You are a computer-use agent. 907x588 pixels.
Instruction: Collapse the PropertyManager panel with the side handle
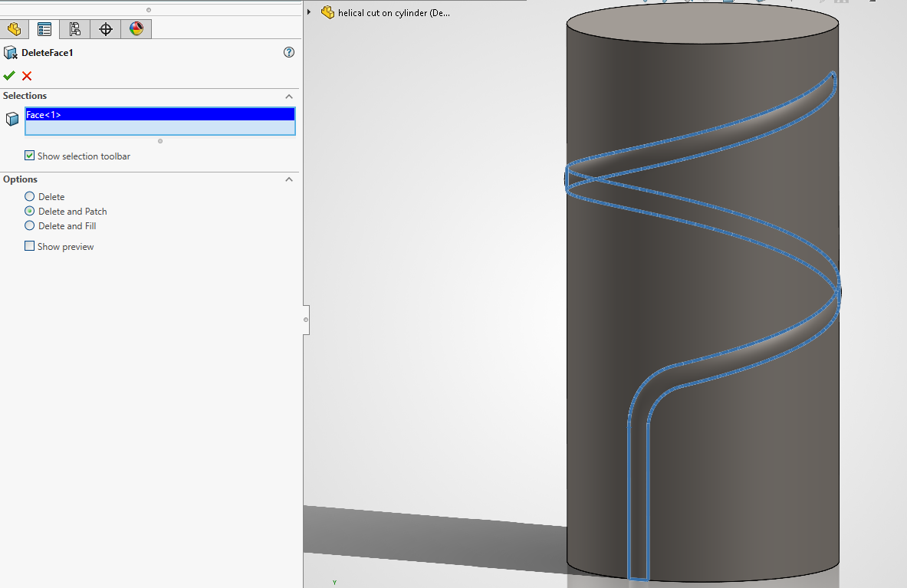click(x=306, y=320)
